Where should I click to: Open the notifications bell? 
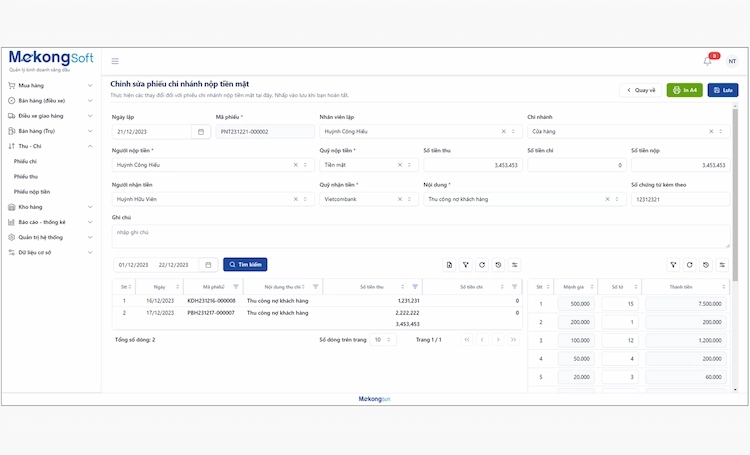pyautogui.click(x=707, y=61)
